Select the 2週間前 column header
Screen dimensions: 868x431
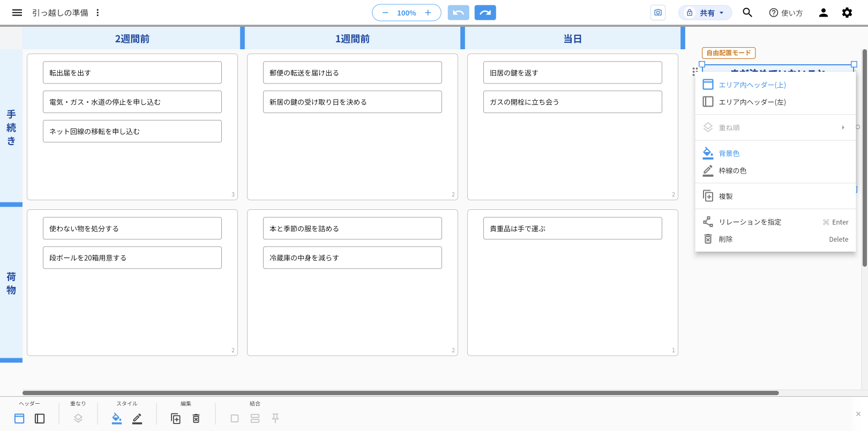(x=132, y=39)
